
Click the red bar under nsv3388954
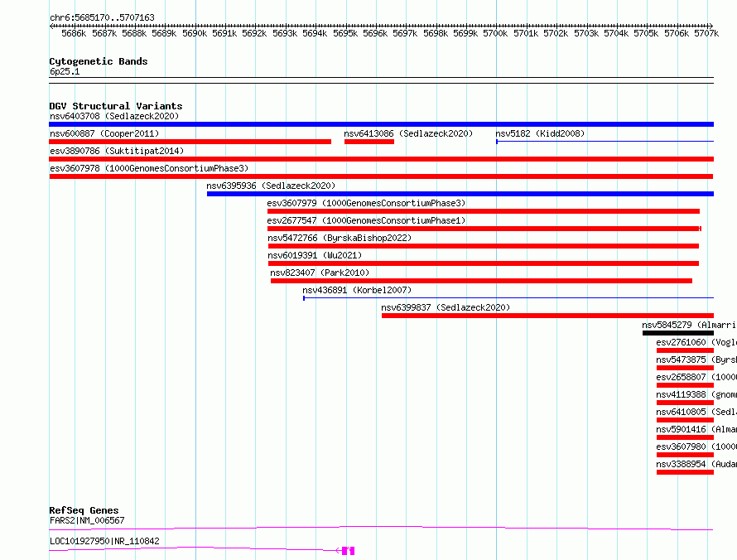[686, 472]
